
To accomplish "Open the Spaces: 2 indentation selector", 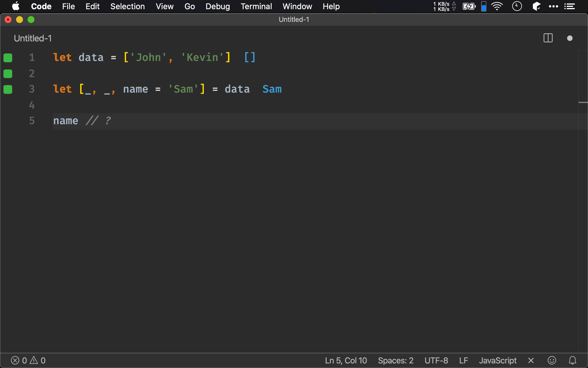I will (395, 360).
